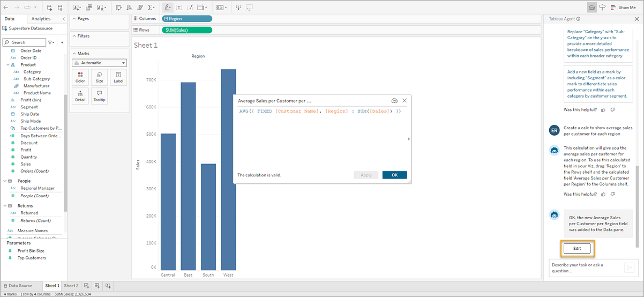Switch to the Analytics tab

tap(41, 19)
